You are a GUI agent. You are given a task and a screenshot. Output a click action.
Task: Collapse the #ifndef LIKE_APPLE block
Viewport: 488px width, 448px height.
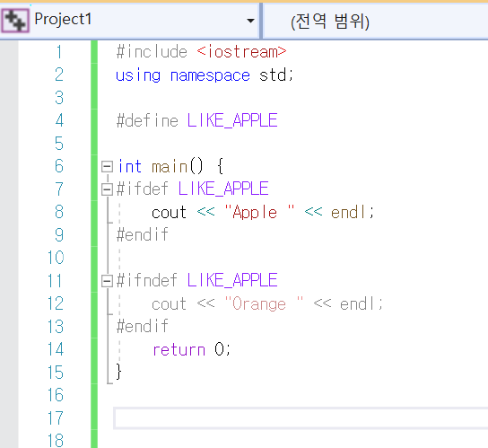tap(107, 281)
